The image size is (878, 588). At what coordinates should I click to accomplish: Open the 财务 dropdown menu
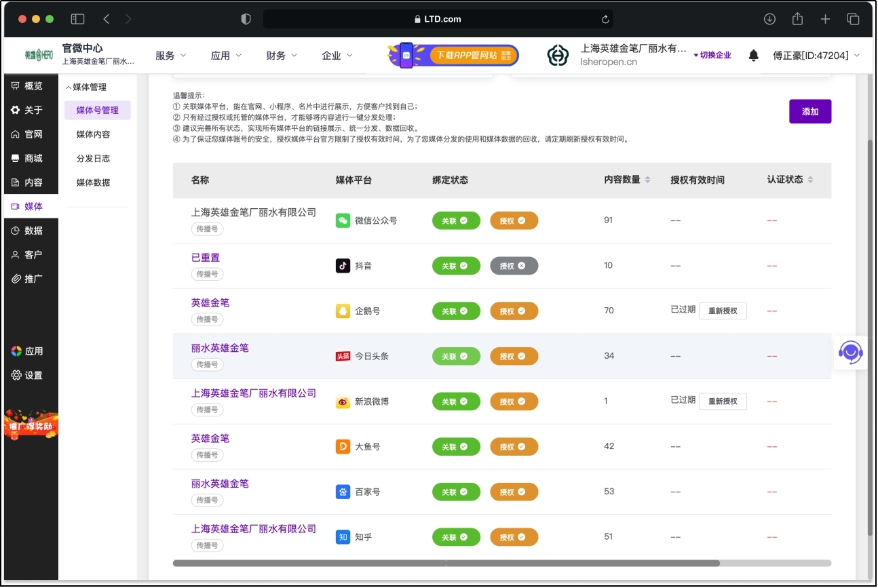click(x=282, y=56)
